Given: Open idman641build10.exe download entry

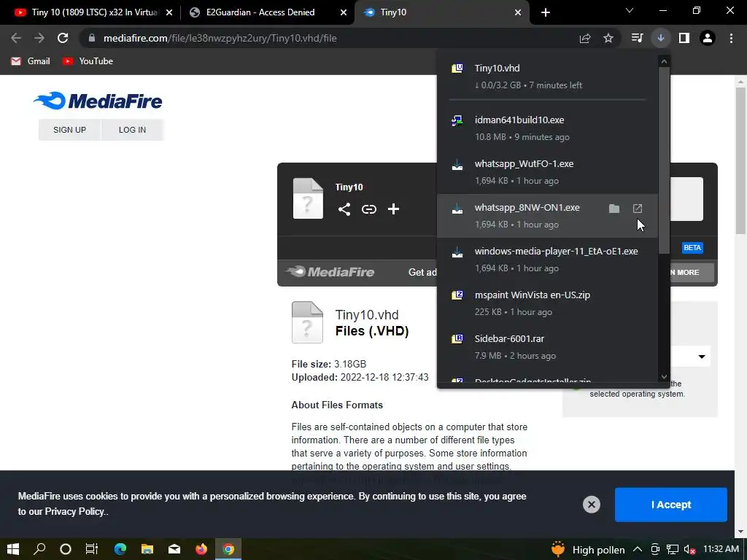Looking at the screenshot, I should click(547, 128).
